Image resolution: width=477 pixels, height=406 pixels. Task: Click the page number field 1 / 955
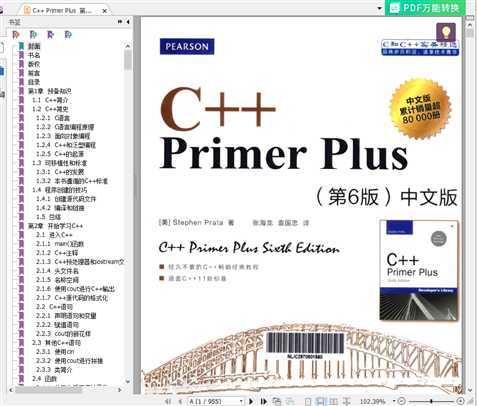pos(213,401)
